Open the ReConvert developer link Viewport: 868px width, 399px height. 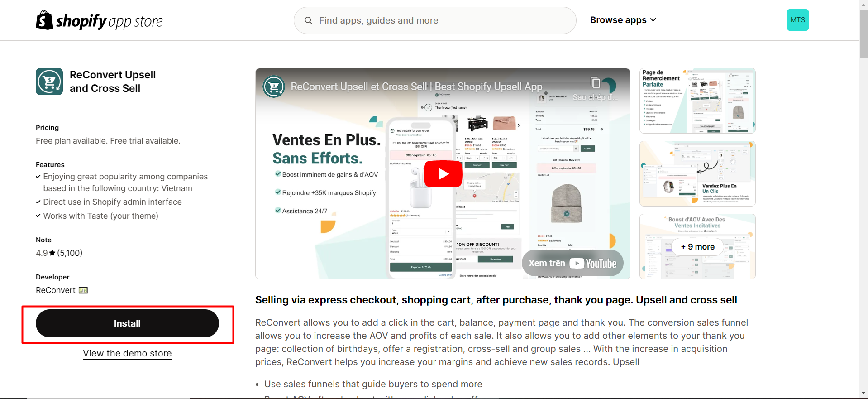(56, 290)
